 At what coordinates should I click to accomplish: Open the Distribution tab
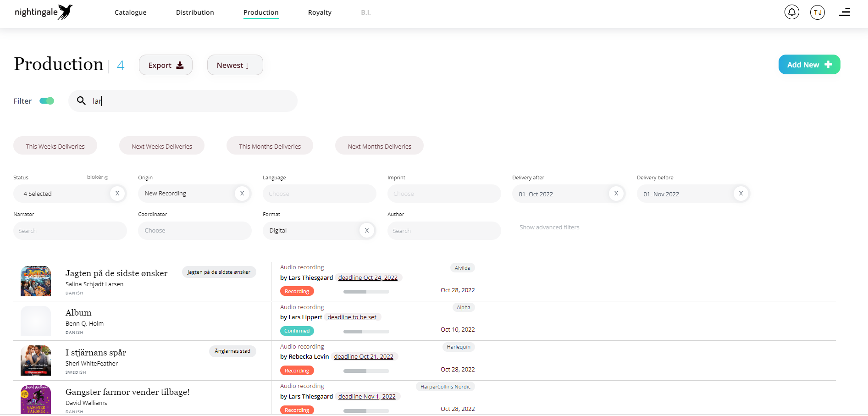point(195,12)
